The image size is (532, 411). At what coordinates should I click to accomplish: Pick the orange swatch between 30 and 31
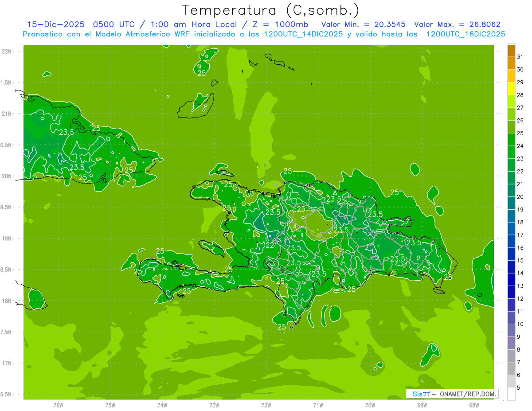coord(511,63)
